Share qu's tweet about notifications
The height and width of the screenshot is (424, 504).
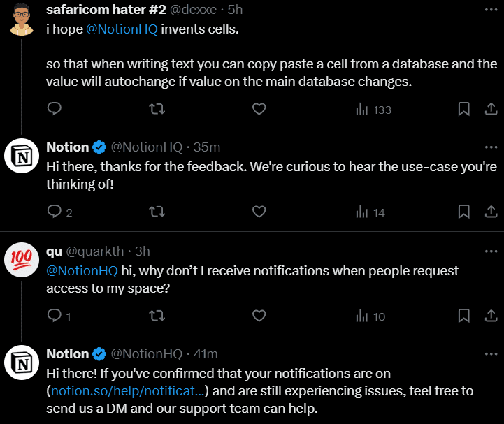(x=491, y=316)
